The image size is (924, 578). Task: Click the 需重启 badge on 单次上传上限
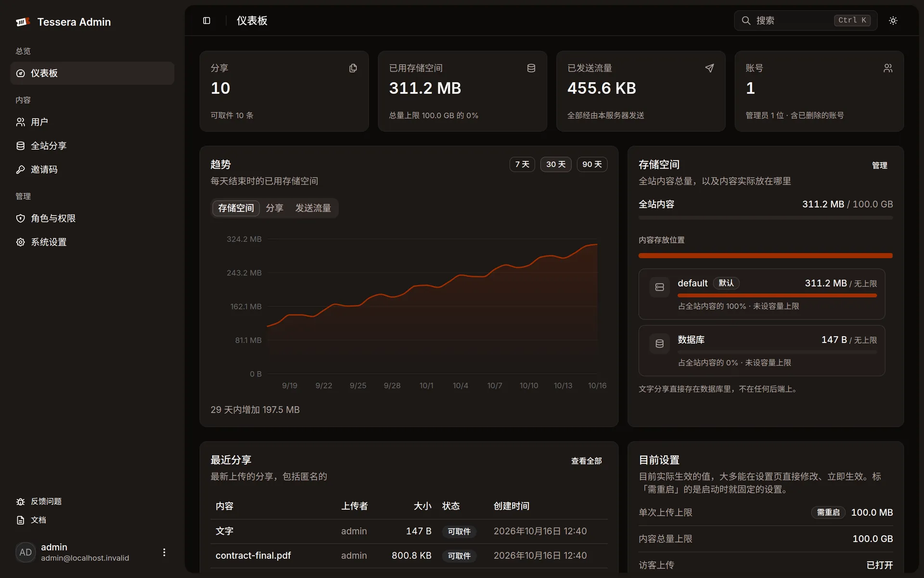(x=828, y=512)
